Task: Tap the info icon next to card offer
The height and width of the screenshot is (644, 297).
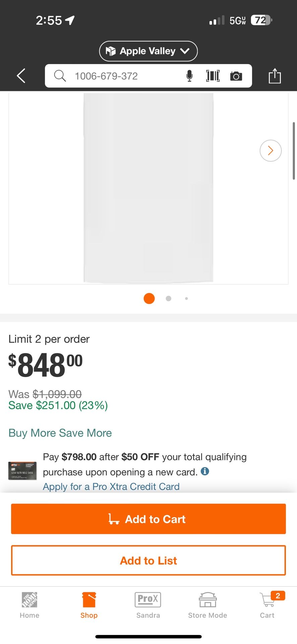Action: (205, 471)
